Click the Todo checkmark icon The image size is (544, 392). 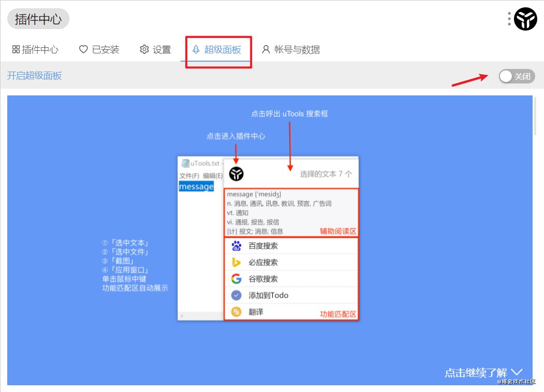[x=236, y=296]
